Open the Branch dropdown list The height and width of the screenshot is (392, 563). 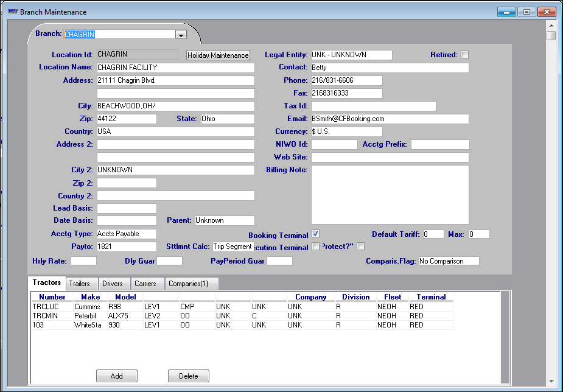point(180,35)
